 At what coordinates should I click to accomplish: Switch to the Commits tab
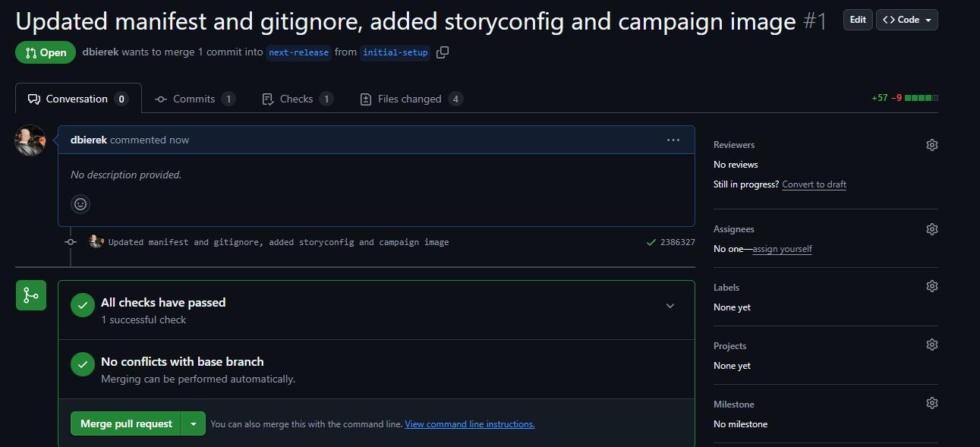(195, 99)
